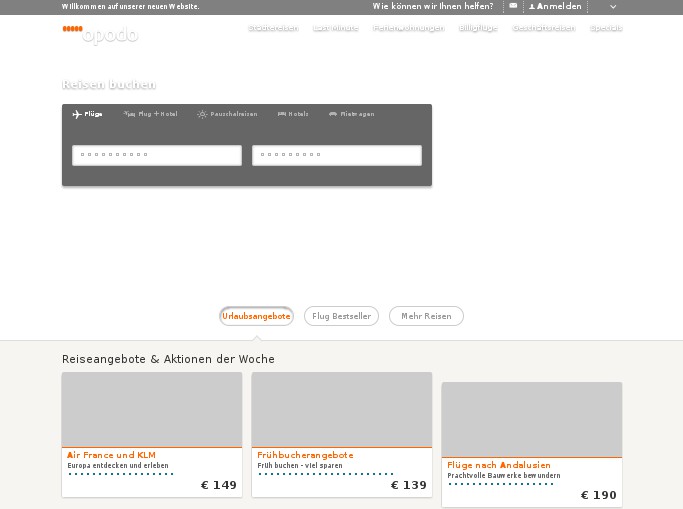
Task: Open the Air France und KLM offer image
Action: [x=152, y=409]
